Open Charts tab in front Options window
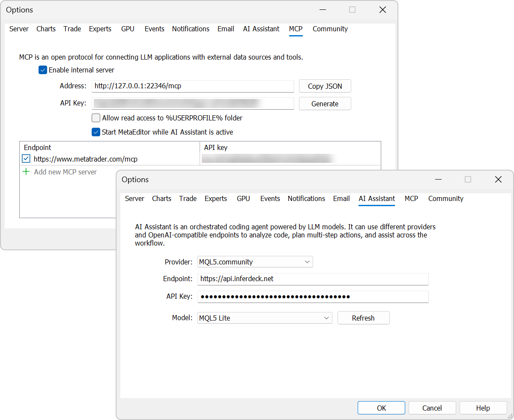514x420 pixels. 161,198
